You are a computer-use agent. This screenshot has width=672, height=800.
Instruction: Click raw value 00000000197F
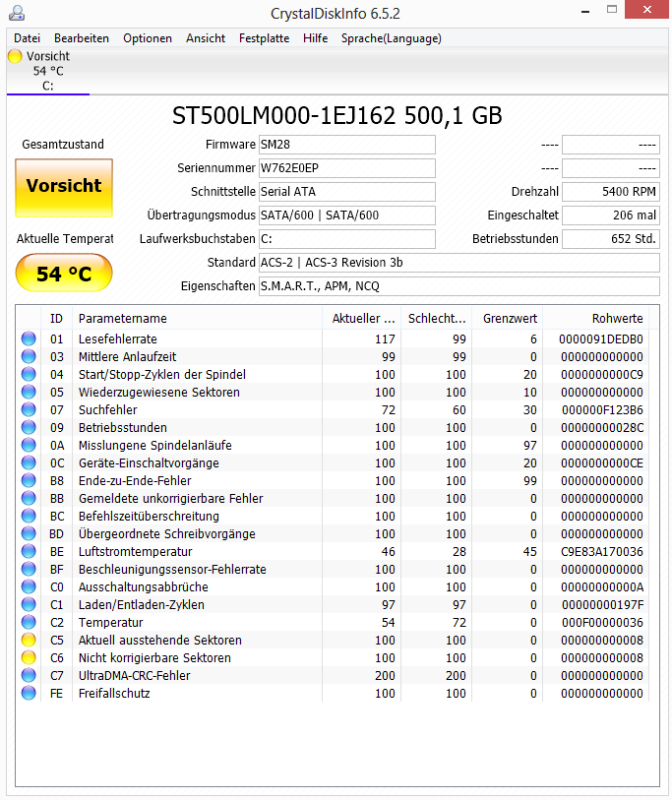click(602, 604)
